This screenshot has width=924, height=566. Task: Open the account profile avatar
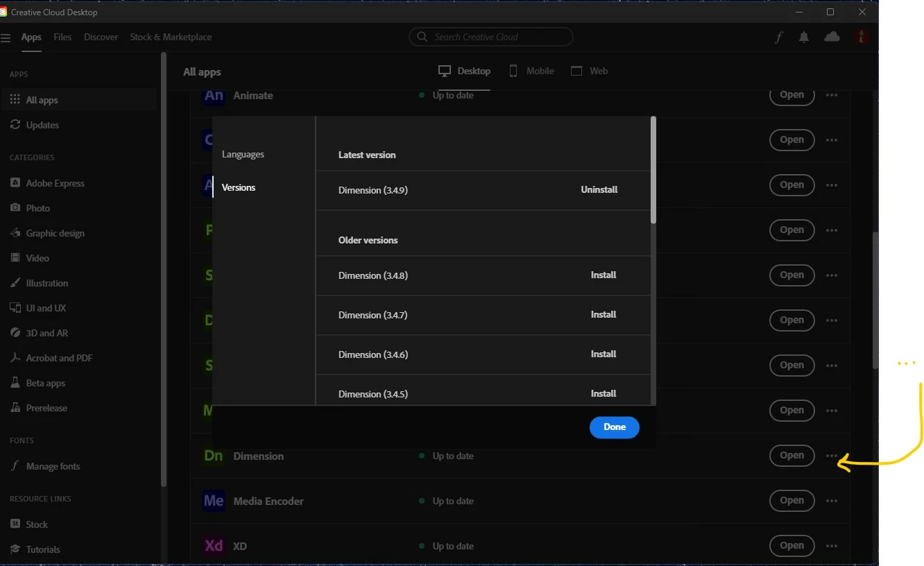861,37
